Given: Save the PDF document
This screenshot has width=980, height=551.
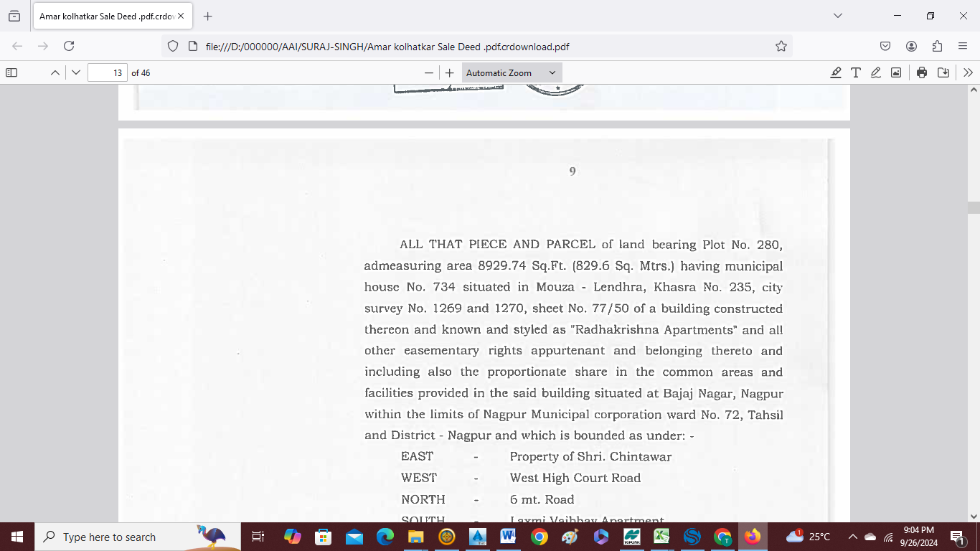Looking at the screenshot, I should [x=943, y=72].
